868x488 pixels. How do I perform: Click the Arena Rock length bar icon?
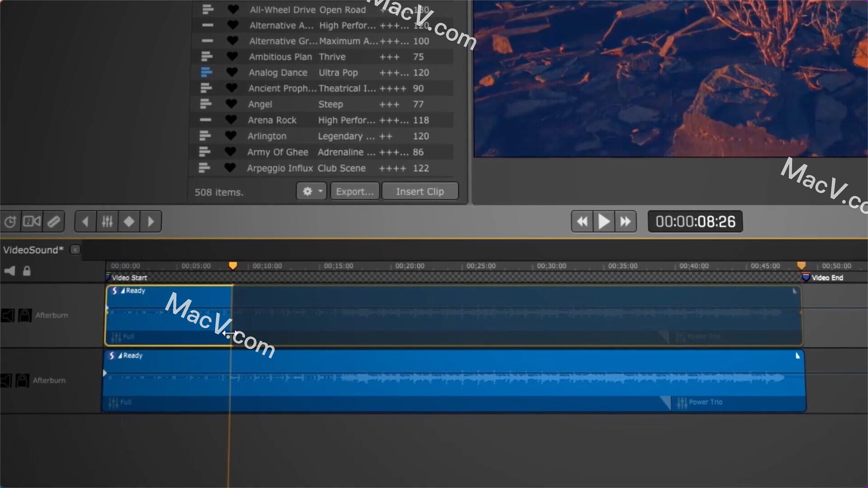click(206, 120)
